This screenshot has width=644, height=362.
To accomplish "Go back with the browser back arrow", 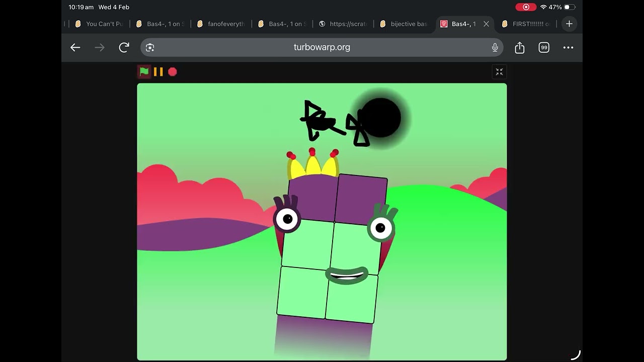I will pos(75,47).
